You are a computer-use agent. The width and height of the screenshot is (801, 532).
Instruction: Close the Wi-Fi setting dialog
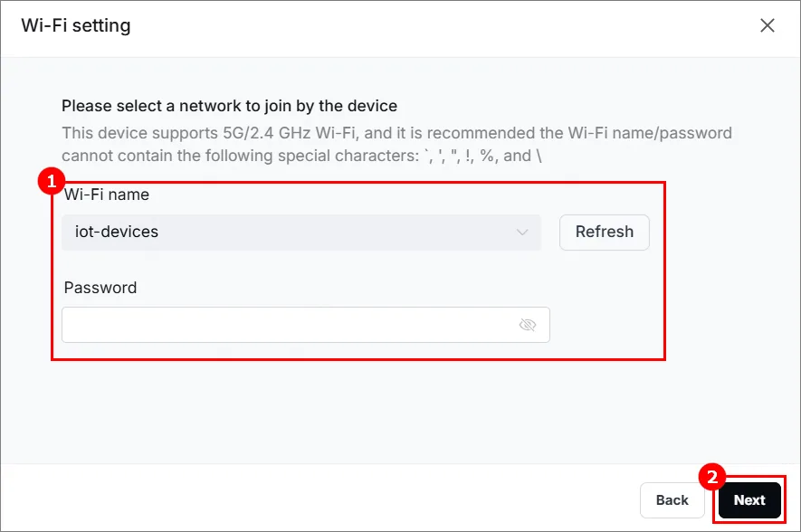tap(768, 25)
